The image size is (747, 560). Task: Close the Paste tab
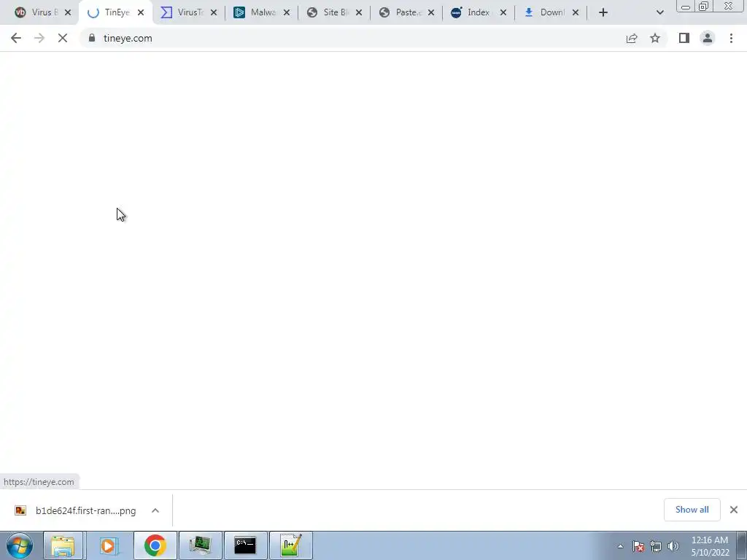(x=431, y=12)
